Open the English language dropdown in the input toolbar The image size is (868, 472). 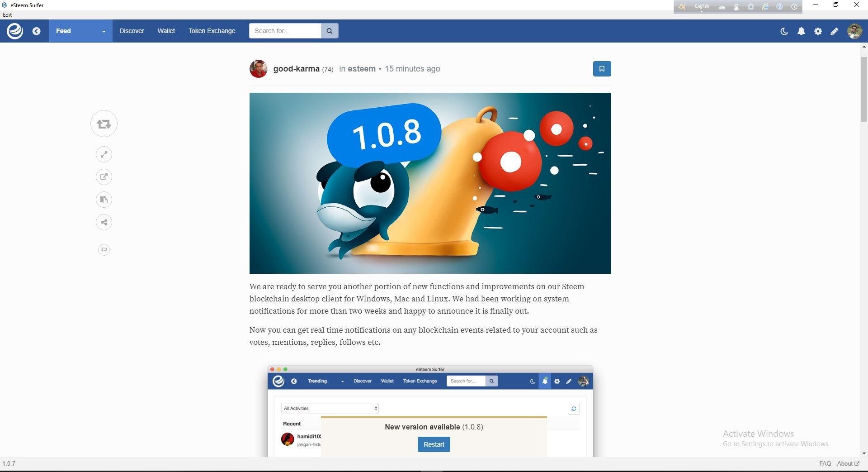pyautogui.click(x=702, y=7)
